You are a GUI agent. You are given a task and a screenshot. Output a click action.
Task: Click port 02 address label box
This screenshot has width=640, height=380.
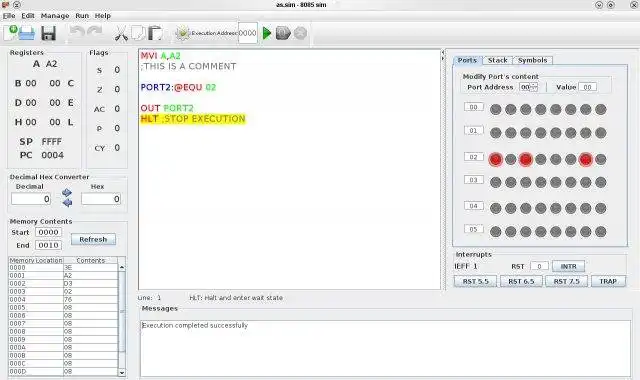473,157
